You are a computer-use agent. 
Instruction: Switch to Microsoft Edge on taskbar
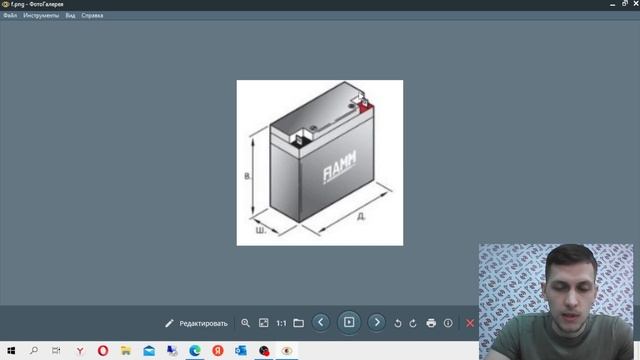[x=195, y=351]
